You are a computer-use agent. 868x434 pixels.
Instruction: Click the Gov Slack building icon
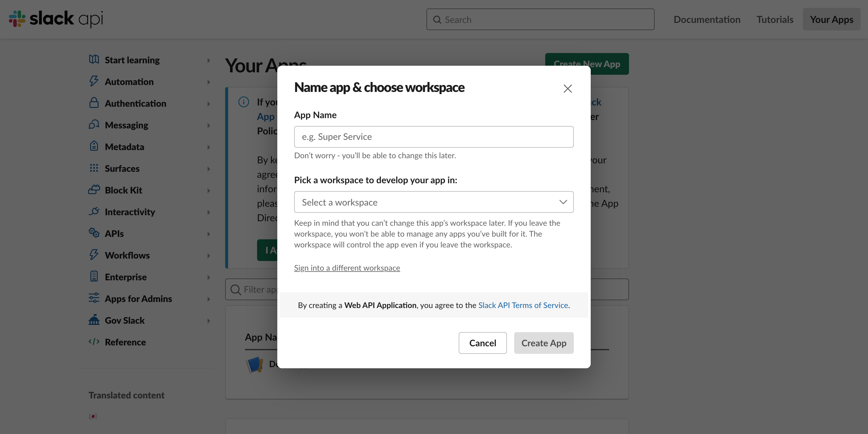(x=94, y=320)
